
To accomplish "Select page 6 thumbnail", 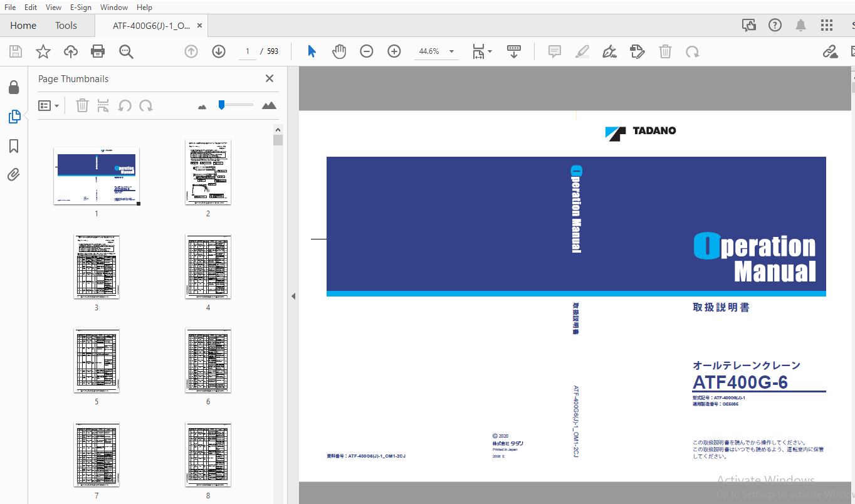I will click(208, 360).
